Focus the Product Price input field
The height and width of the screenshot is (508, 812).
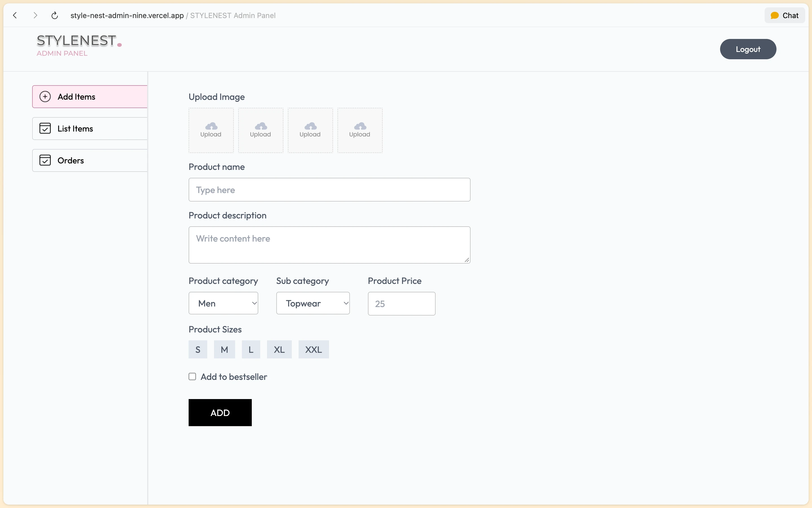coord(402,304)
